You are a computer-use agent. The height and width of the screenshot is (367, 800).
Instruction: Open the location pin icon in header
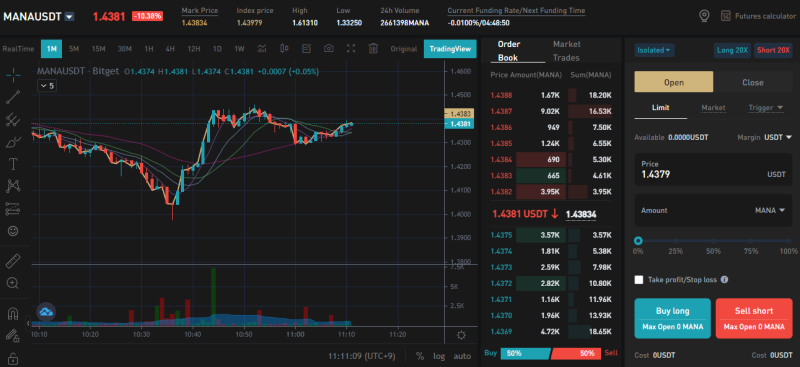click(705, 16)
